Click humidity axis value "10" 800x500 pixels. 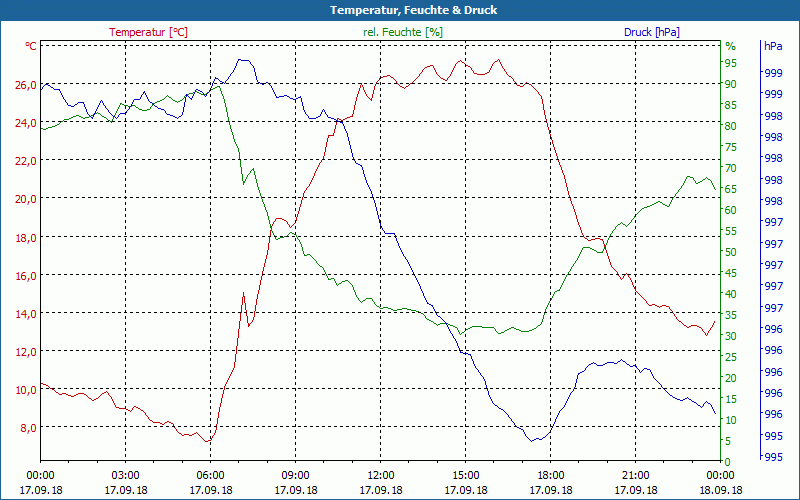pyautogui.click(x=731, y=420)
